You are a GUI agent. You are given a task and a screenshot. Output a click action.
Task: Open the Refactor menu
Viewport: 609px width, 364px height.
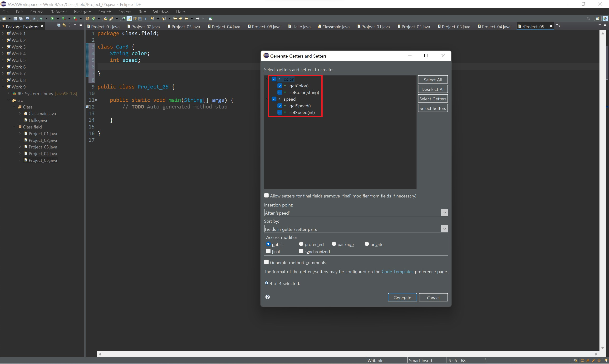click(59, 12)
